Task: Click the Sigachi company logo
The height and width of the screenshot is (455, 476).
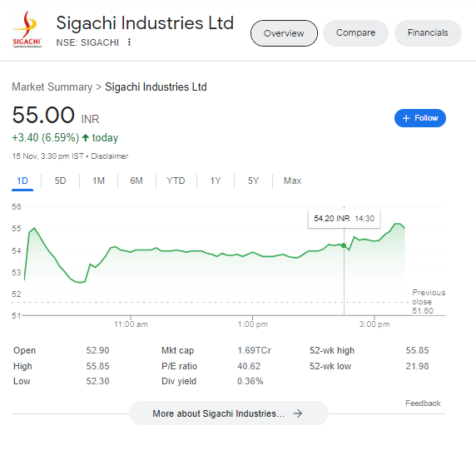Action: point(27,29)
